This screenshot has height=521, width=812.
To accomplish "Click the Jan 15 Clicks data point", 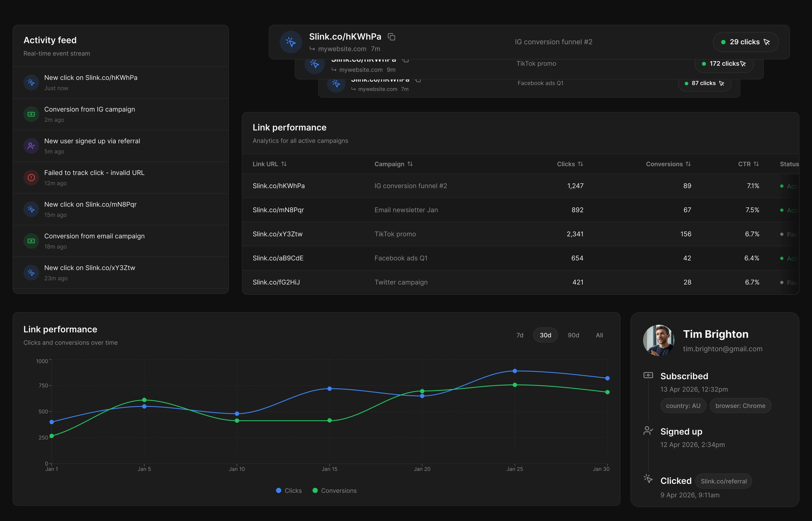I will pyautogui.click(x=330, y=388).
